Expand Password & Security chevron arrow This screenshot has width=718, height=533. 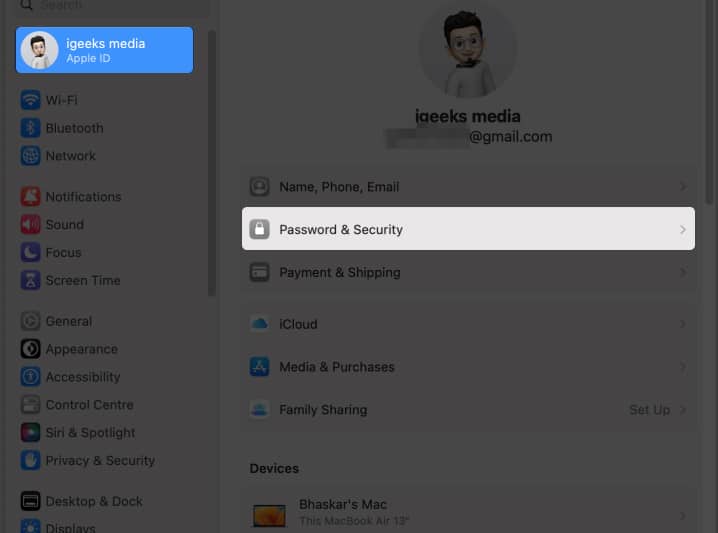683,230
